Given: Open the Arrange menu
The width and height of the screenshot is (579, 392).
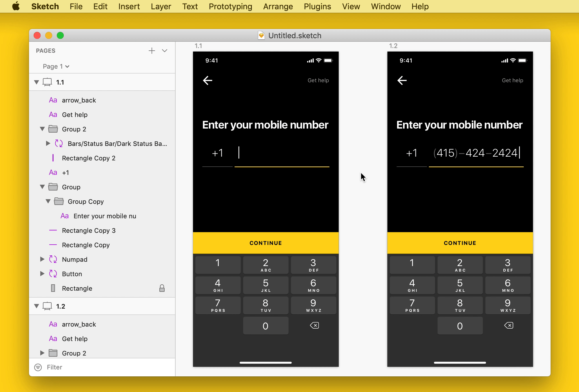Looking at the screenshot, I should 278,7.
